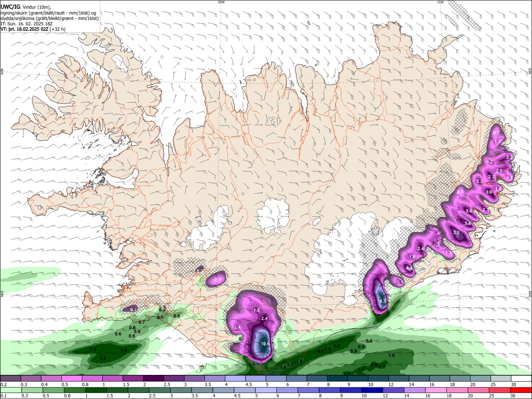Select bottom-row red swatch starting at 30
Screen dimensions: 532x399
(521, 390)
